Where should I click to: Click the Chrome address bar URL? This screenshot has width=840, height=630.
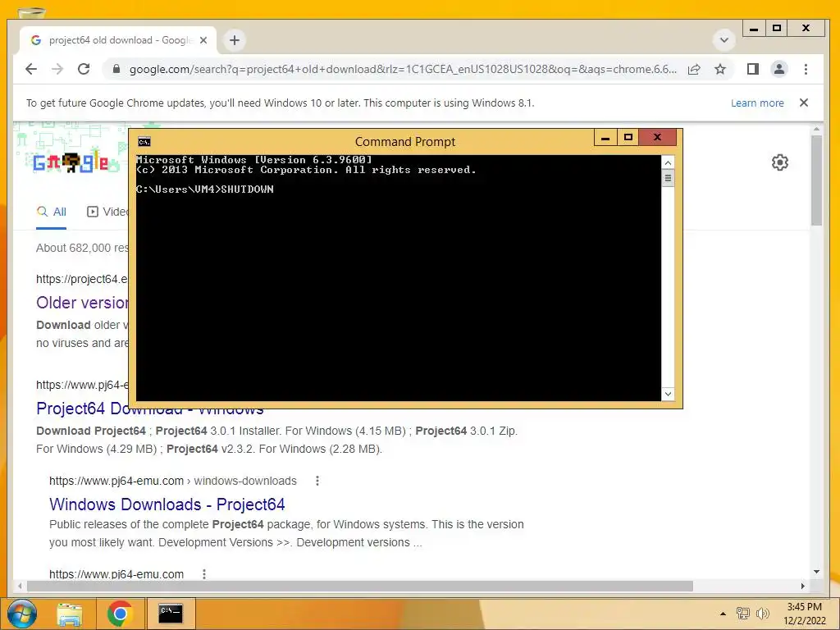click(403, 69)
